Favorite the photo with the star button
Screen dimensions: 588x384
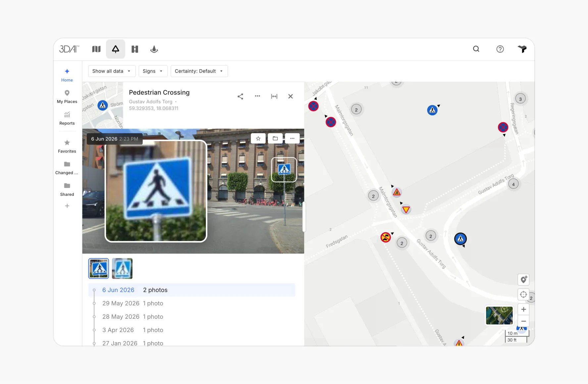(x=258, y=138)
